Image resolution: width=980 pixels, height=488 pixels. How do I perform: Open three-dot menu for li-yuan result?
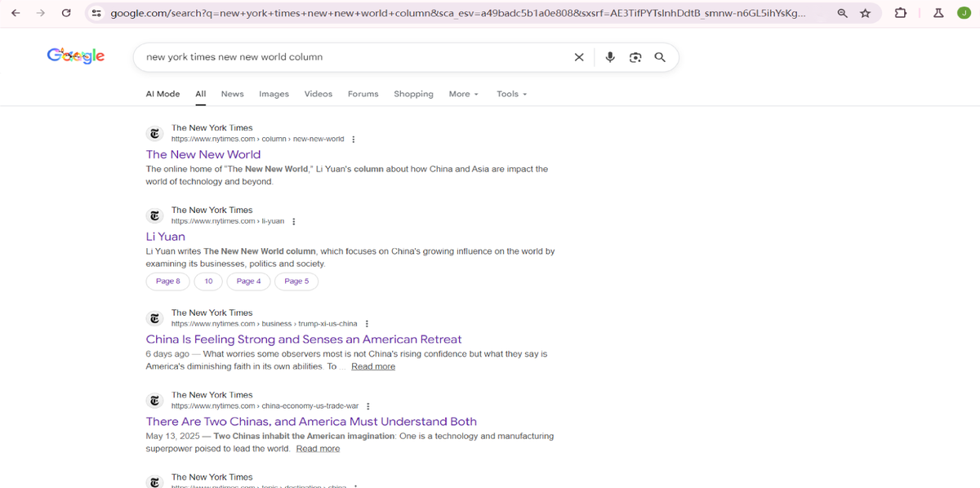click(293, 222)
